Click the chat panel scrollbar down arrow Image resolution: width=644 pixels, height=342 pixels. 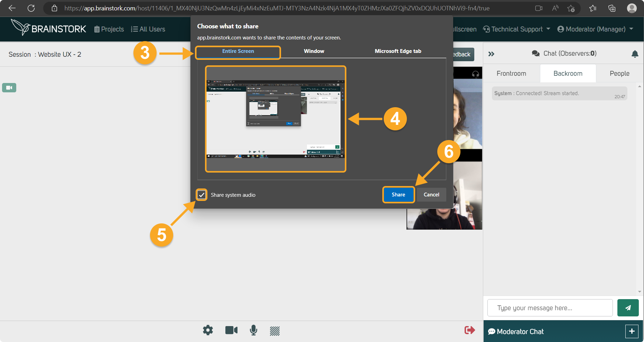click(640, 292)
